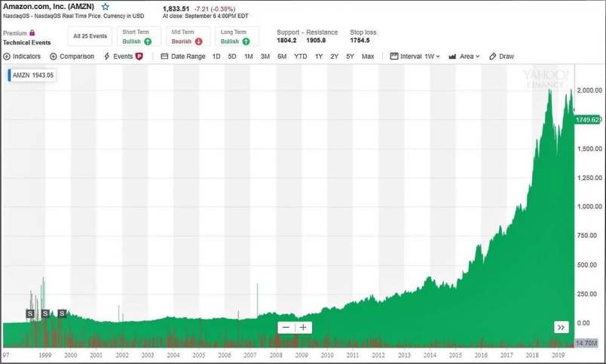The height and width of the screenshot is (364, 606).
Task: Click the 2009 year axis label
Action: pos(301,355)
